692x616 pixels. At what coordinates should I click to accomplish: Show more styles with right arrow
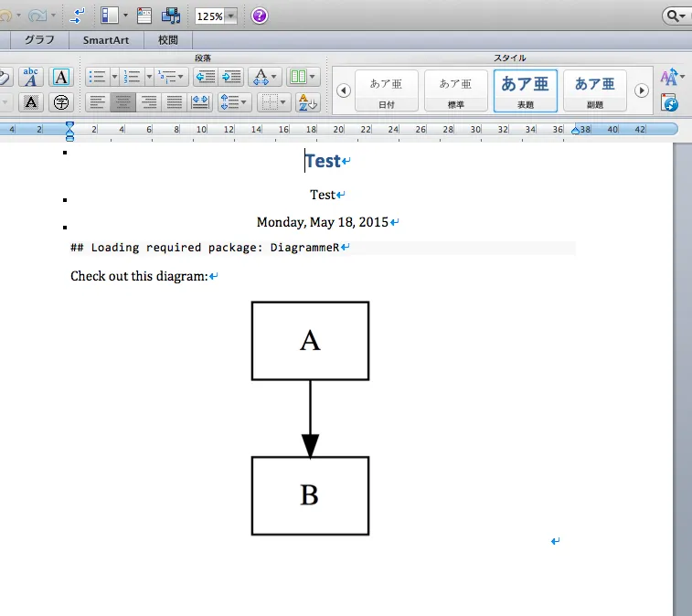point(642,90)
